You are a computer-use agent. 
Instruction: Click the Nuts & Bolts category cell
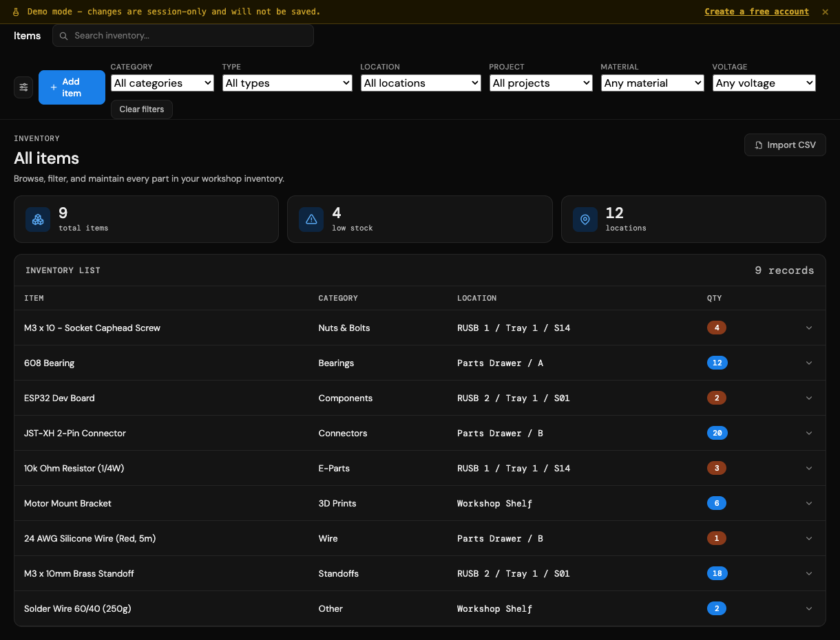344,328
